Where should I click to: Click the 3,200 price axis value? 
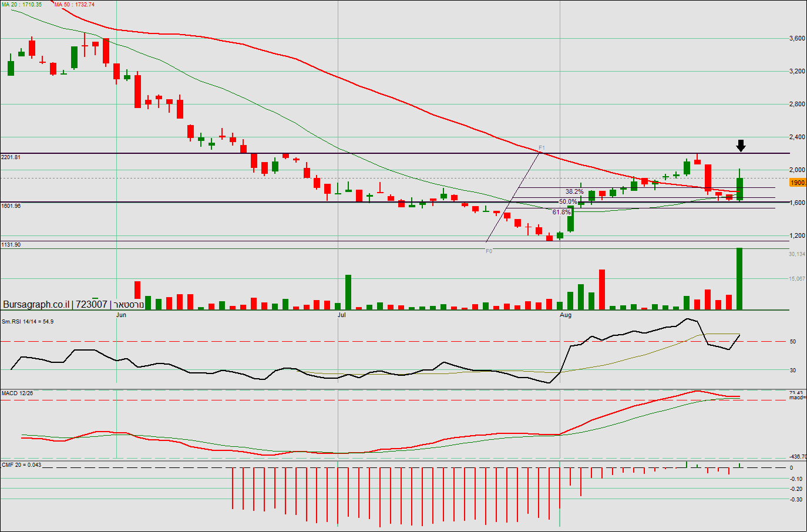[x=798, y=71]
